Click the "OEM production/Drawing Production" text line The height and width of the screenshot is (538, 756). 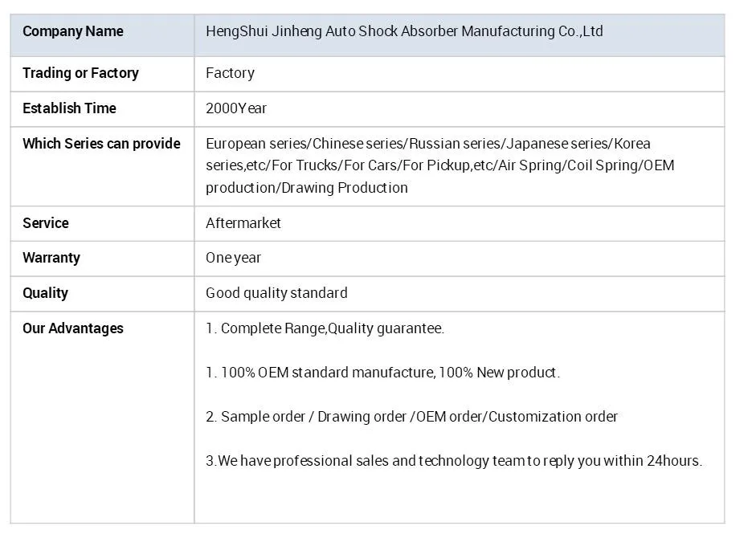point(307,188)
